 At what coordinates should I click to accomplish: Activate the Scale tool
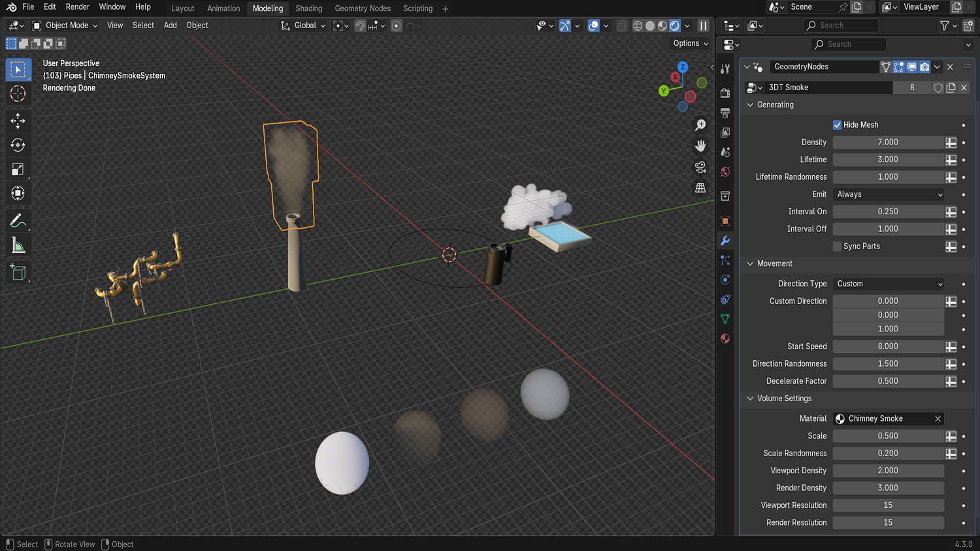click(18, 169)
